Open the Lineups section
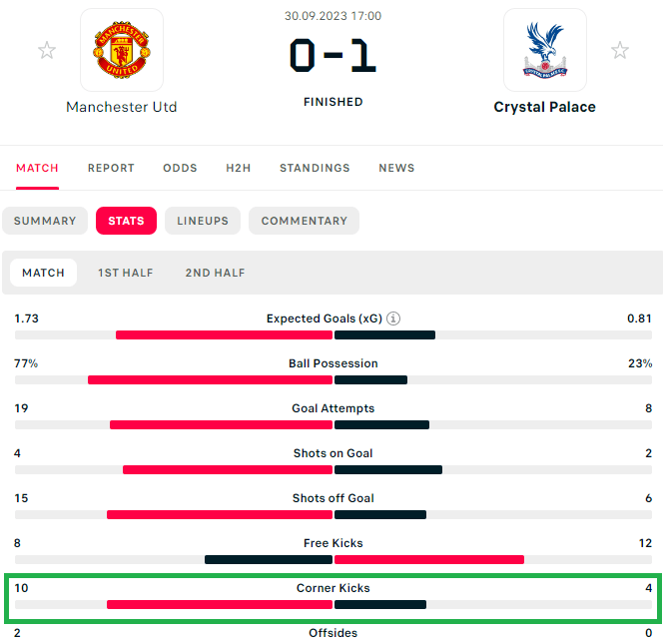 click(x=203, y=221)
